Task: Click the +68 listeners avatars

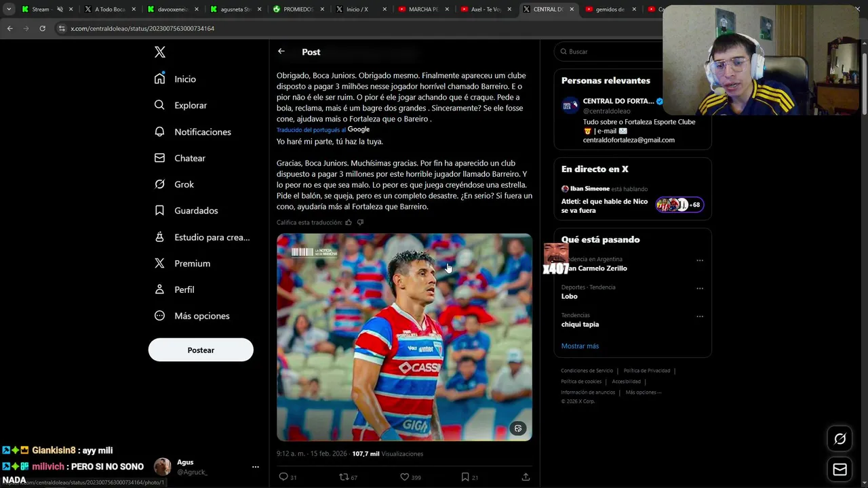Action: point(679,205)
